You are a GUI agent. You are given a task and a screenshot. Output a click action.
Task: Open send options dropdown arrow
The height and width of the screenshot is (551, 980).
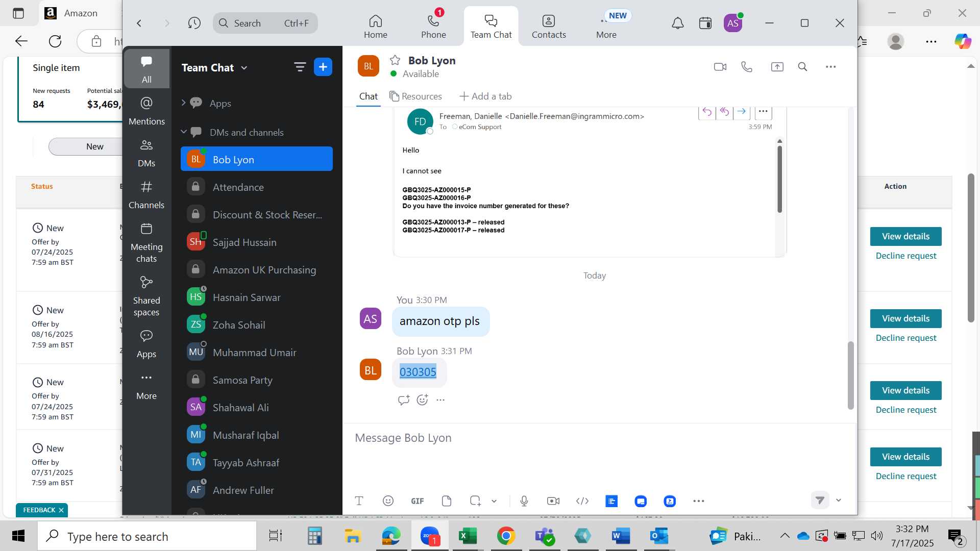click(x=838, y=500)
